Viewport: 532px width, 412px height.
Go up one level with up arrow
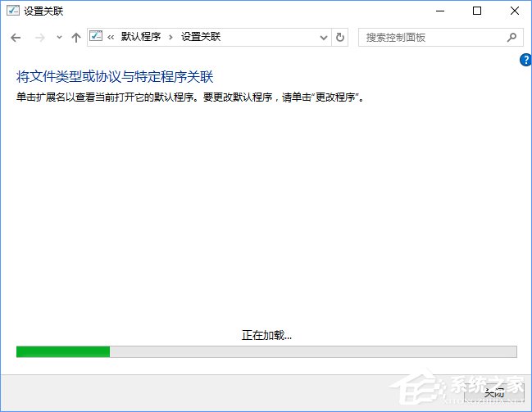point(76,38)
